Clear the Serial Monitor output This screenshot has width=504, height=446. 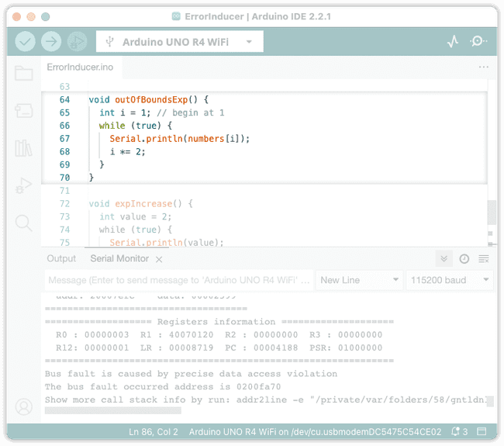[483, 259]
